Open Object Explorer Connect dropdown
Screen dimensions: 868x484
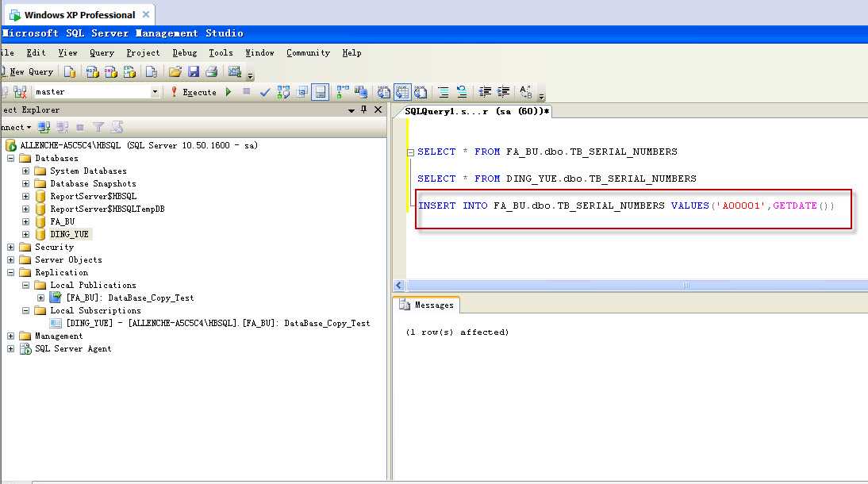(x=16, y=128)
